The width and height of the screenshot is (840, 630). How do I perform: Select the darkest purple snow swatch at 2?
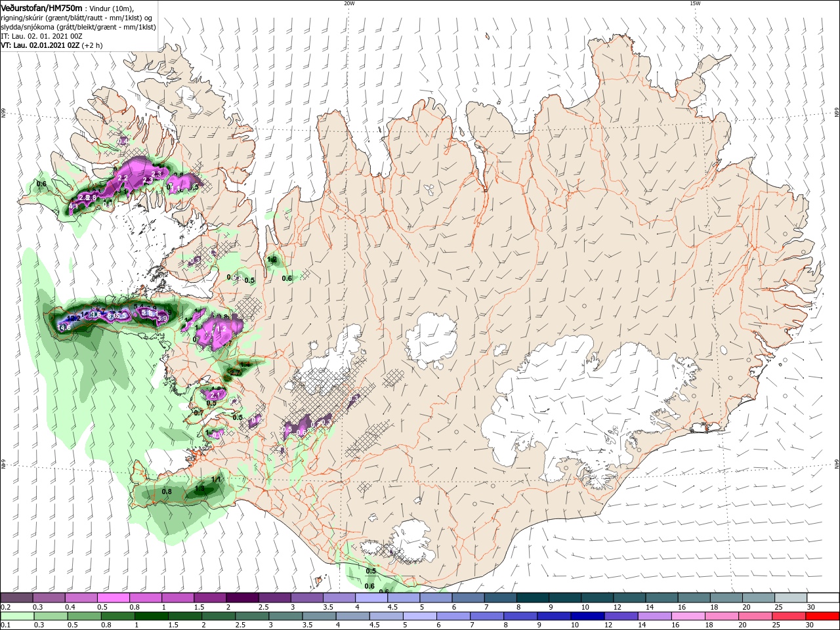(242, 598)
